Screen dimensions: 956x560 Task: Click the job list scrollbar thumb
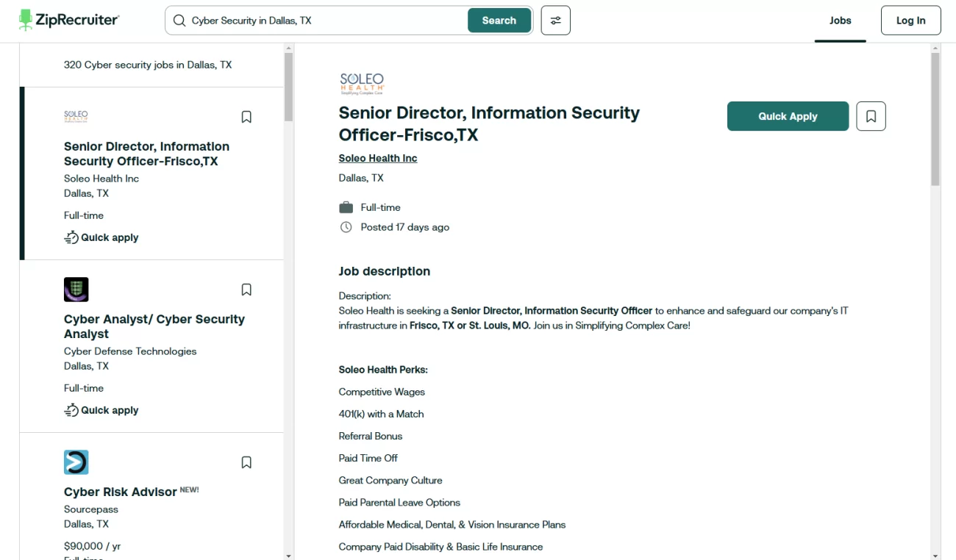point(289,87)
